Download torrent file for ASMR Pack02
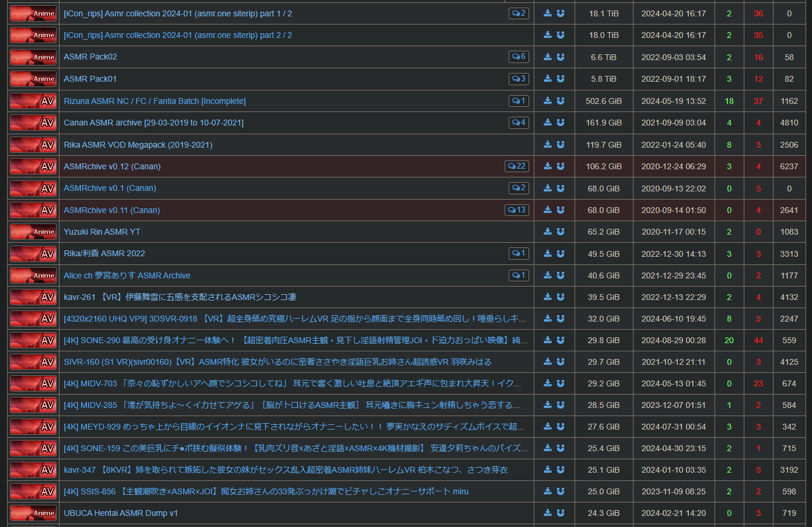Viewport: 812px width, 527px height. pyautogui.click(x=548, y=57)
